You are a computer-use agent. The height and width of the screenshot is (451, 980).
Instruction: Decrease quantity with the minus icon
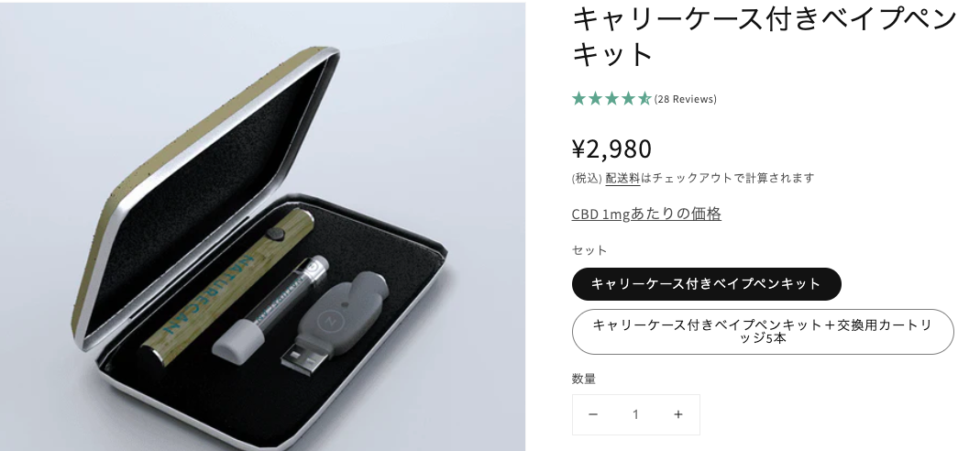[593, 414]
